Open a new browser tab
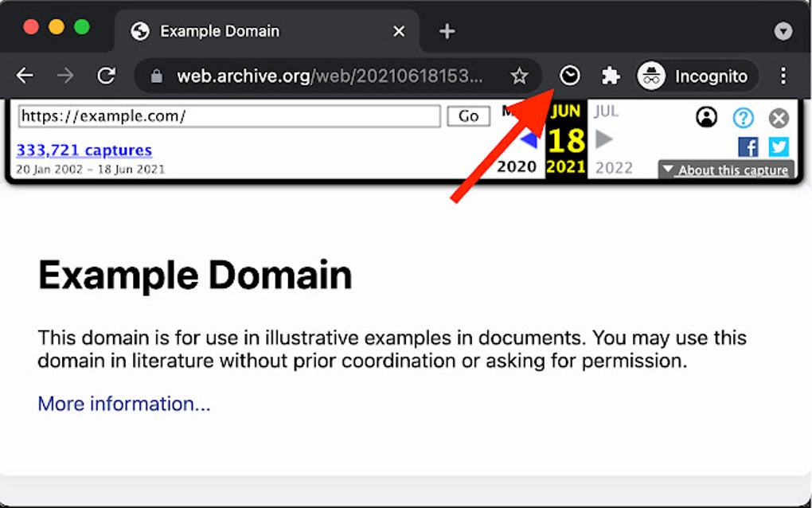The height and width of the screenshot is (508, 812). click(x=446, y=31)
